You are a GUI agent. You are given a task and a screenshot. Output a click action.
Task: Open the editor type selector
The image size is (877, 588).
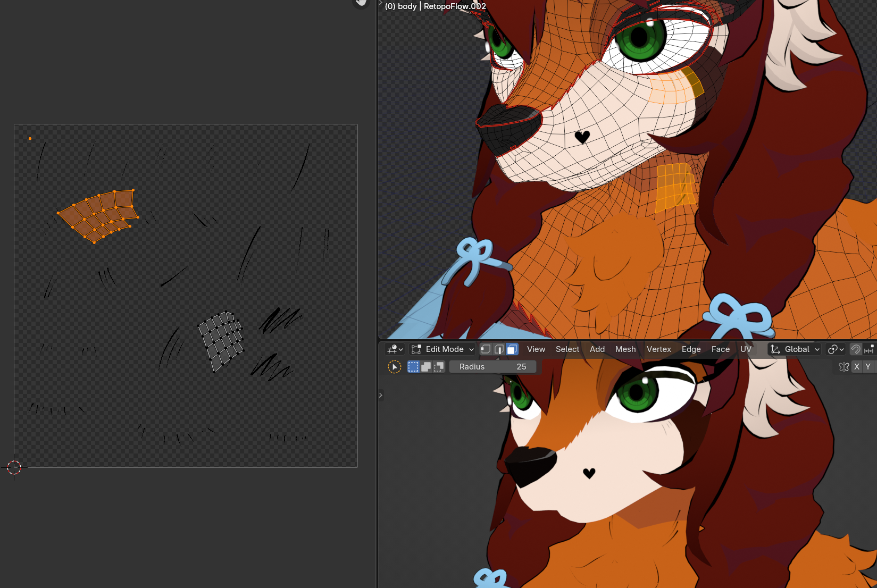(395, 349)
